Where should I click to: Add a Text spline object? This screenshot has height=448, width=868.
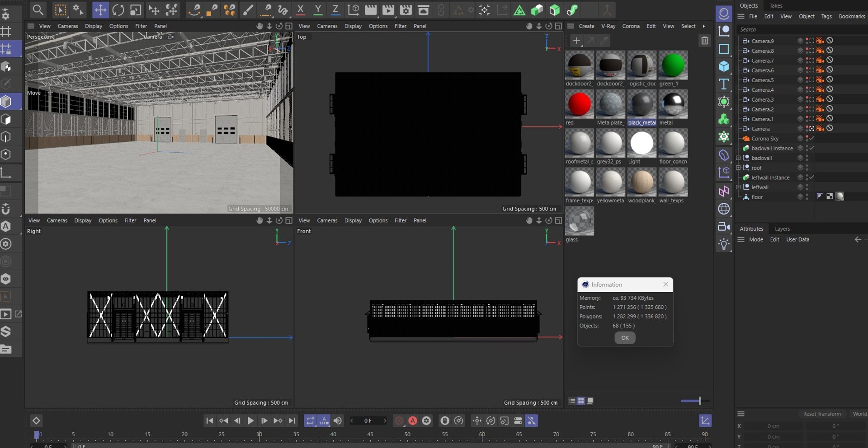pos(724,84)
